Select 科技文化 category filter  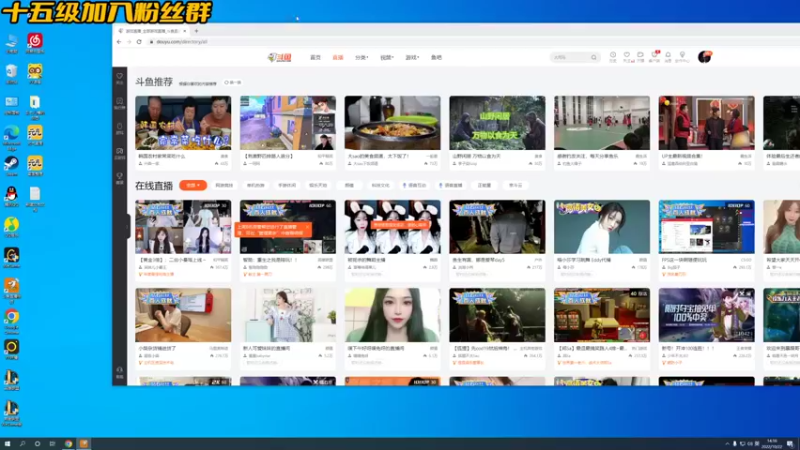[x=380, y=185]
